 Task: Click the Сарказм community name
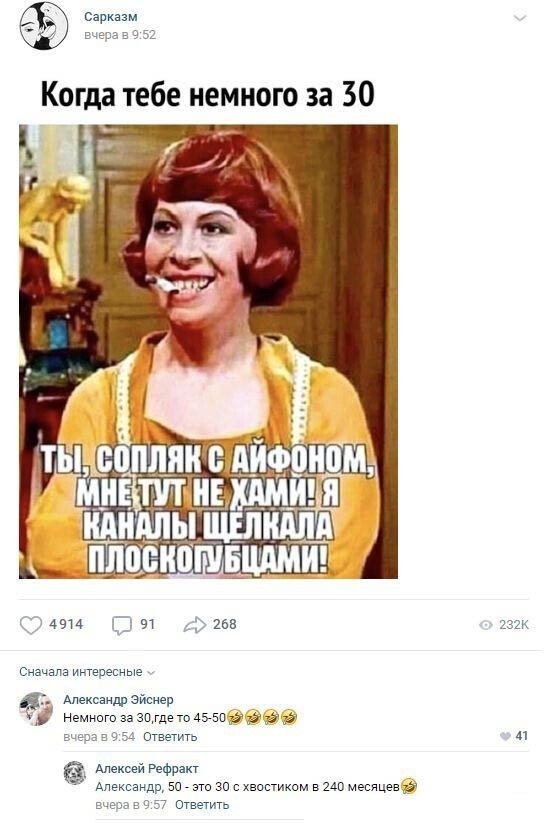pyautogui.click(x=111, y=17)
